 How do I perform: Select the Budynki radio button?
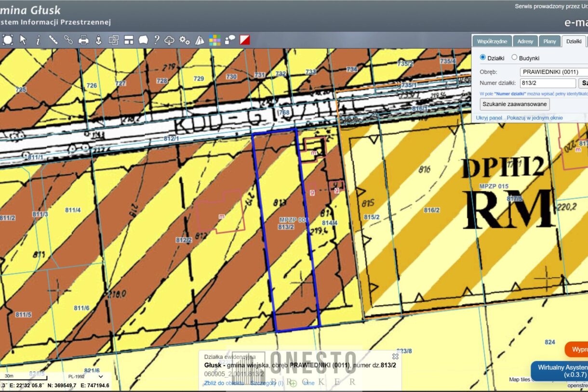click(514, 58)
